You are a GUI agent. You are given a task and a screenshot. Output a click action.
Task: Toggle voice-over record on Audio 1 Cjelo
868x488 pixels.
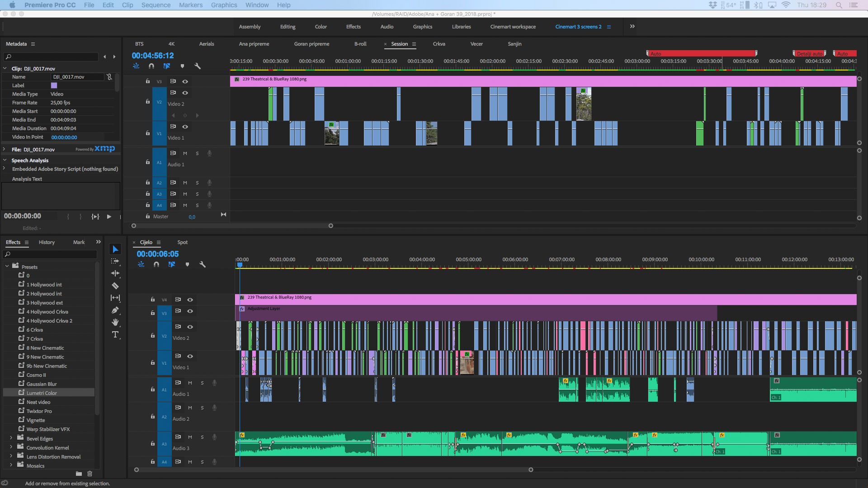[x=214, y=383]
